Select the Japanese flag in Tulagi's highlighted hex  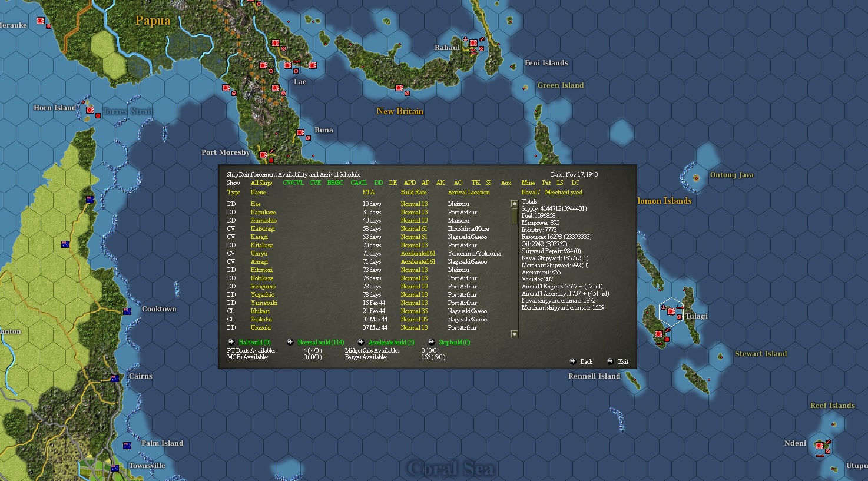[671, 311]
